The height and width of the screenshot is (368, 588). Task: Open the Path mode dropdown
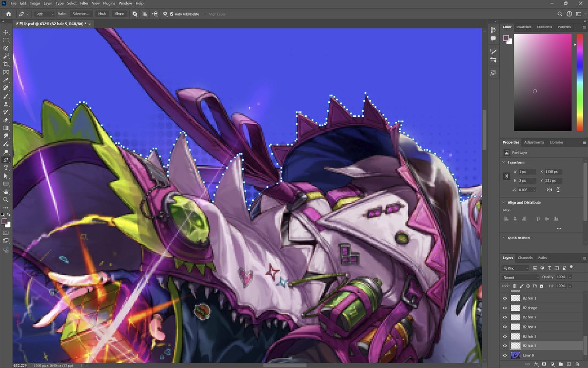[x=44, y=14]
